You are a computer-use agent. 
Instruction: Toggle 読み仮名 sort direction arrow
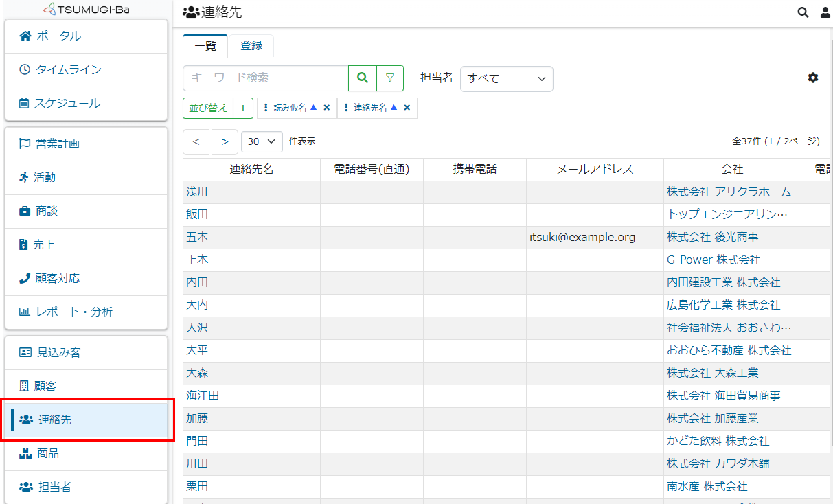coord(313,107)
